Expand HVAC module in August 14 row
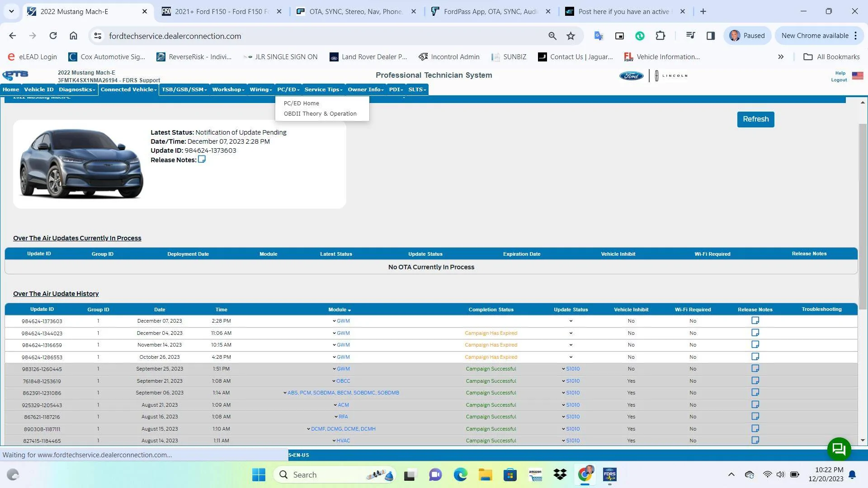 coord(341,441)
